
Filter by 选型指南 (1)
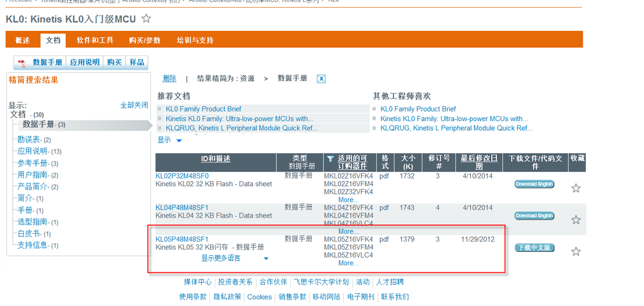(x=38, y=222)
